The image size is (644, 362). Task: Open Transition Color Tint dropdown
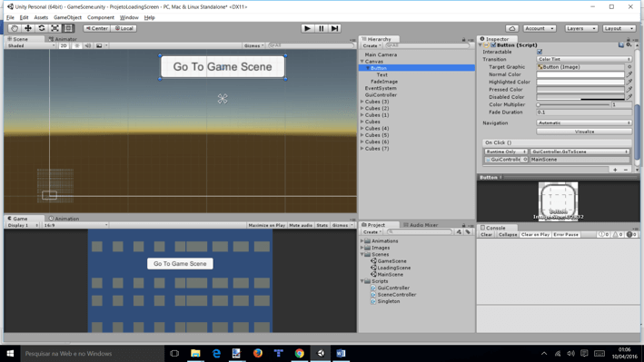(x=584, y=59)
